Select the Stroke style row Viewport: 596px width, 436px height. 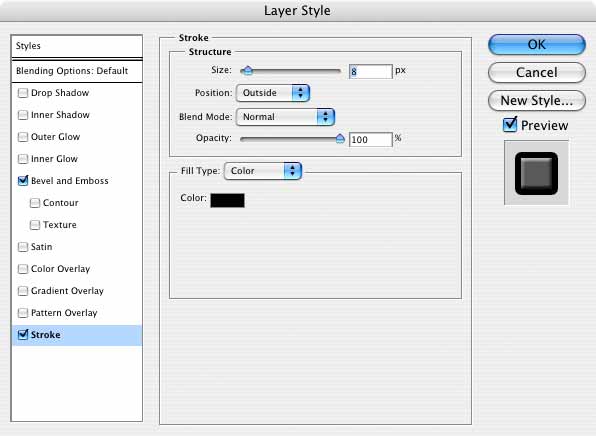[x=77, y=335]
